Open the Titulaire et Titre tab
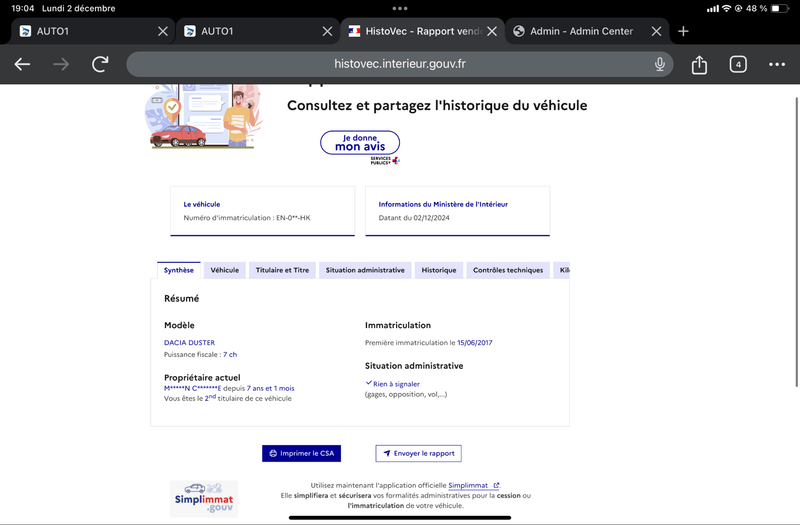The width and height of the screenshot is (800, 525). point(282,270)
